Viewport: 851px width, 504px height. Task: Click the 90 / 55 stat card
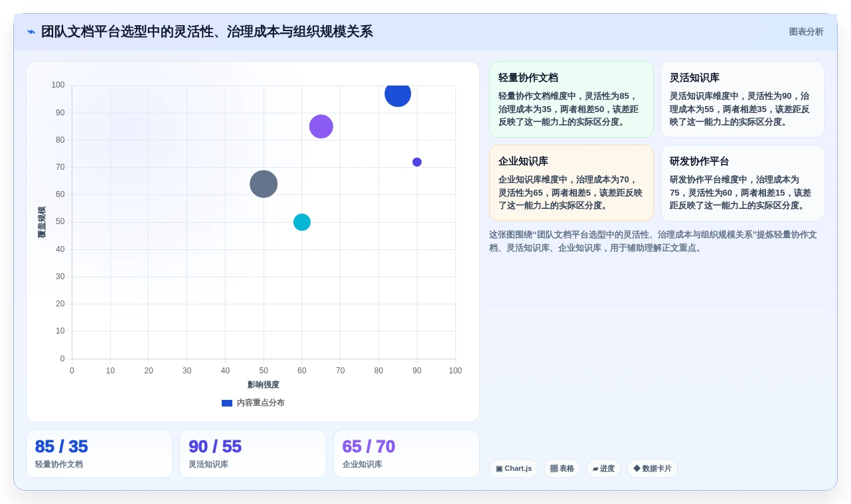[x=253, y=454]
